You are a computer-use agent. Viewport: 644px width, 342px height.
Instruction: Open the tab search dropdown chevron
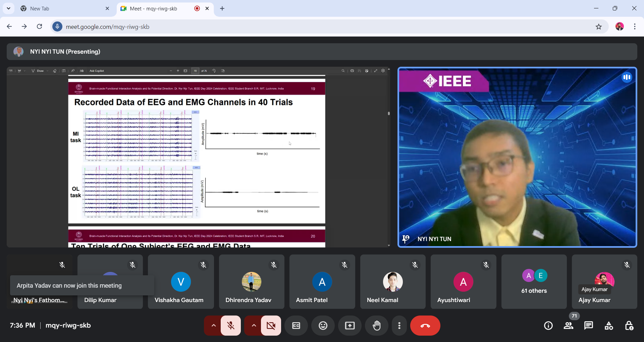click(x=8, y=8)
